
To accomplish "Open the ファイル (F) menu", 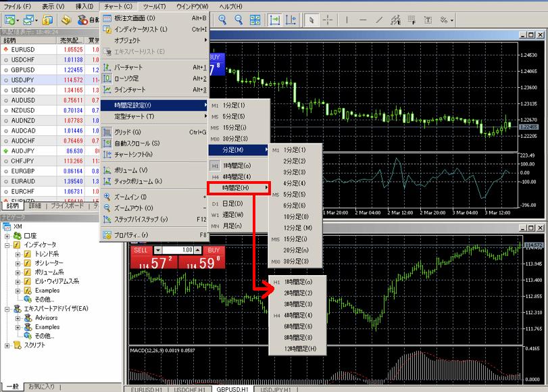I will click(17, 6).
